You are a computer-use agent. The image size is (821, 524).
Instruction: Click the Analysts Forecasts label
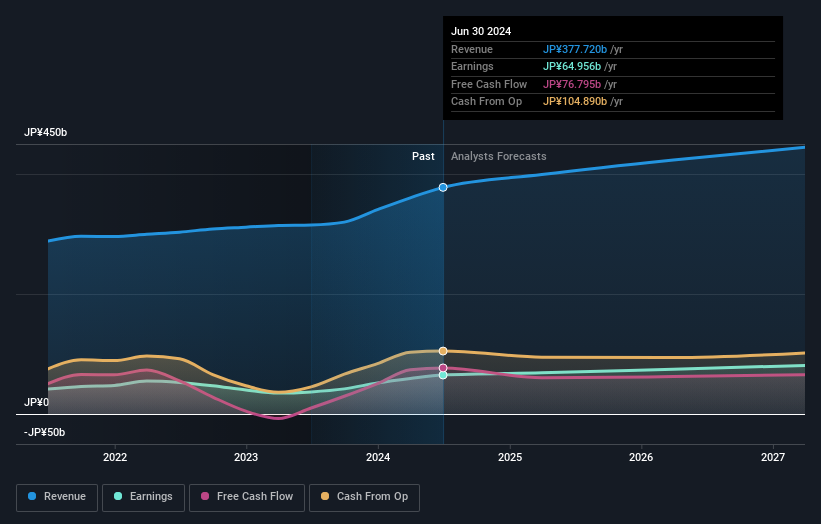click(x=498, y=156)
